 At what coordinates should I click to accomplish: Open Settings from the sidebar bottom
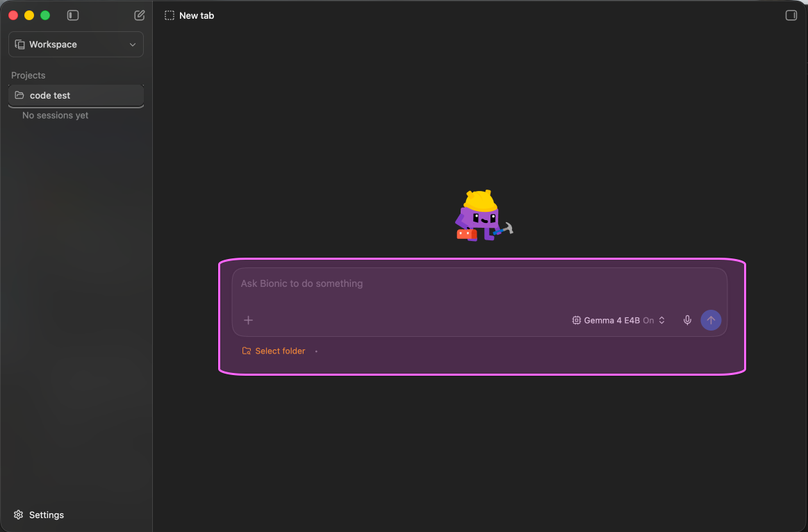[x=39, y=515]
